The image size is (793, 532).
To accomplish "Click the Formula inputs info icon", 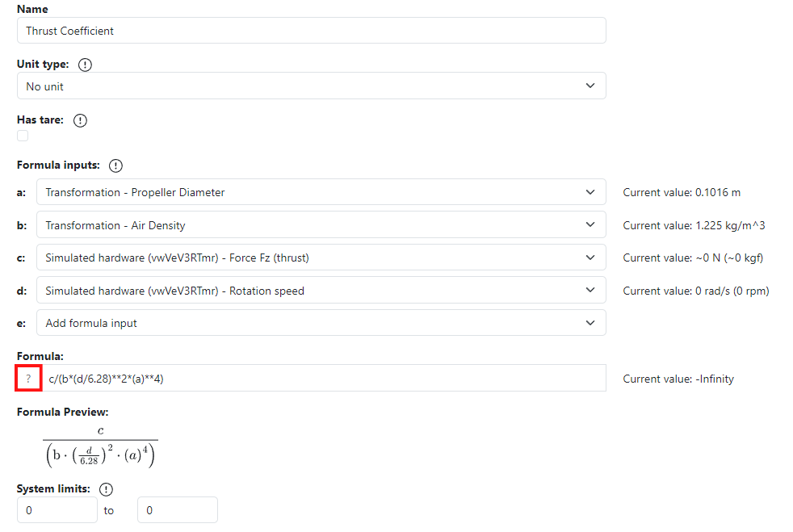I will (115, 165).
